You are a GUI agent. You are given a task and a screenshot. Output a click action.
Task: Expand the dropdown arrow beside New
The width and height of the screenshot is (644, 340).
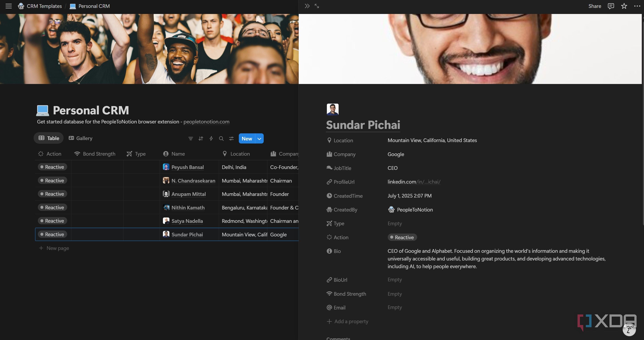click(259, 138)
